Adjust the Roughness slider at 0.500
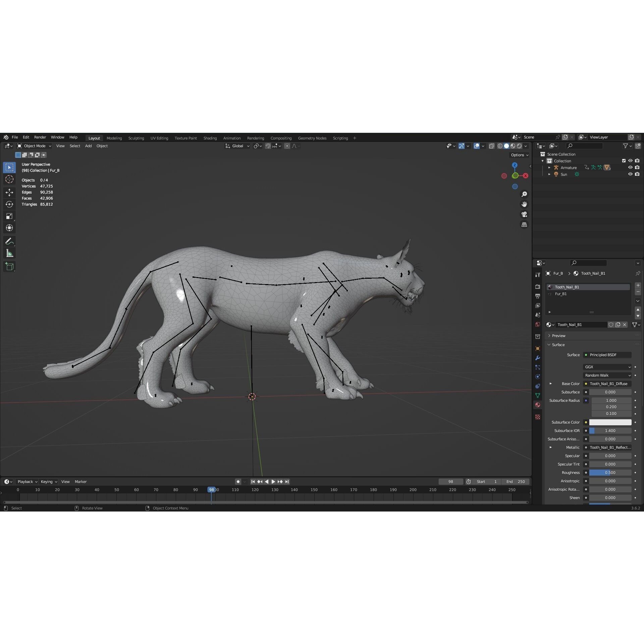 coord(610,472)
